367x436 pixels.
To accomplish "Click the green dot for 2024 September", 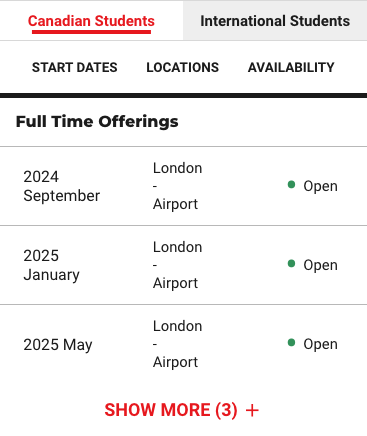I will pyautogui.click(x=291, y=184).
